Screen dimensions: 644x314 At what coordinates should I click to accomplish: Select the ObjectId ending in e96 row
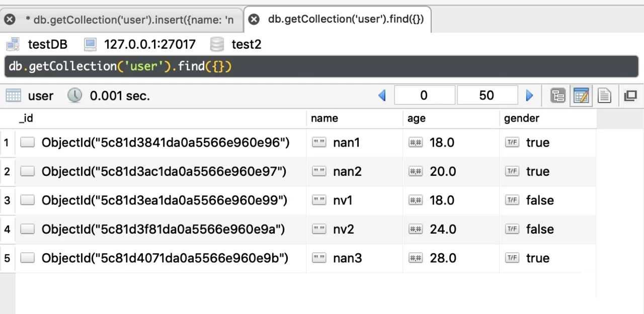click(165, 143)
